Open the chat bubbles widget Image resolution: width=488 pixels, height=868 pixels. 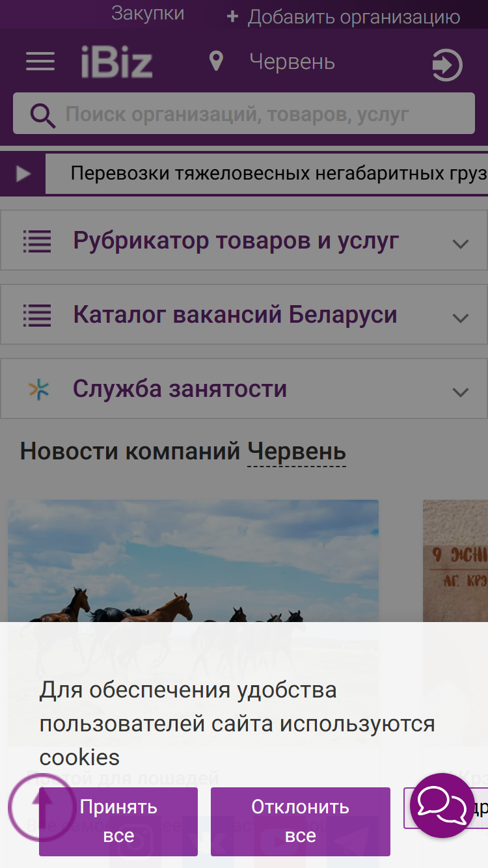[442, 806]
